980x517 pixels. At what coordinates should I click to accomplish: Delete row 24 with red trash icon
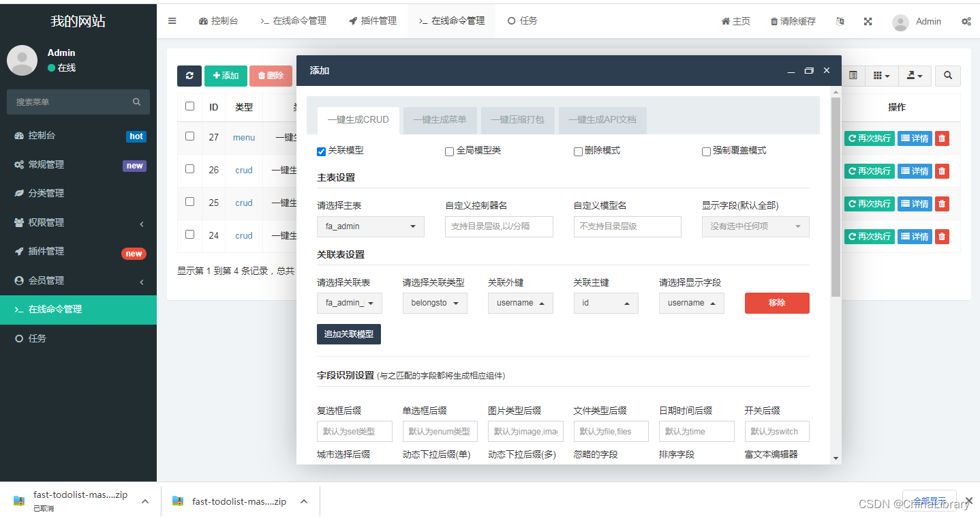click(x=942, y=237)
